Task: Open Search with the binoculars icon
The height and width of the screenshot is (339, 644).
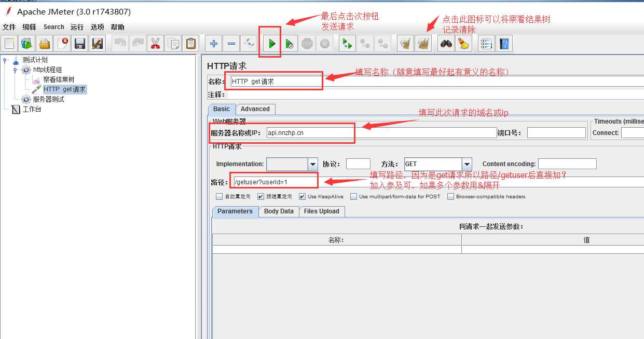Action: [446, 44]
